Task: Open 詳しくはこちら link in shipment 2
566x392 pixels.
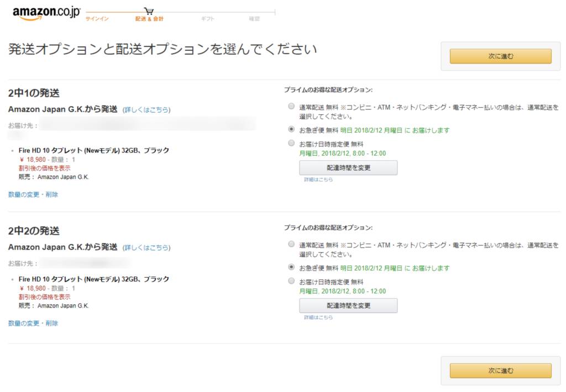Action: [146, 247]
